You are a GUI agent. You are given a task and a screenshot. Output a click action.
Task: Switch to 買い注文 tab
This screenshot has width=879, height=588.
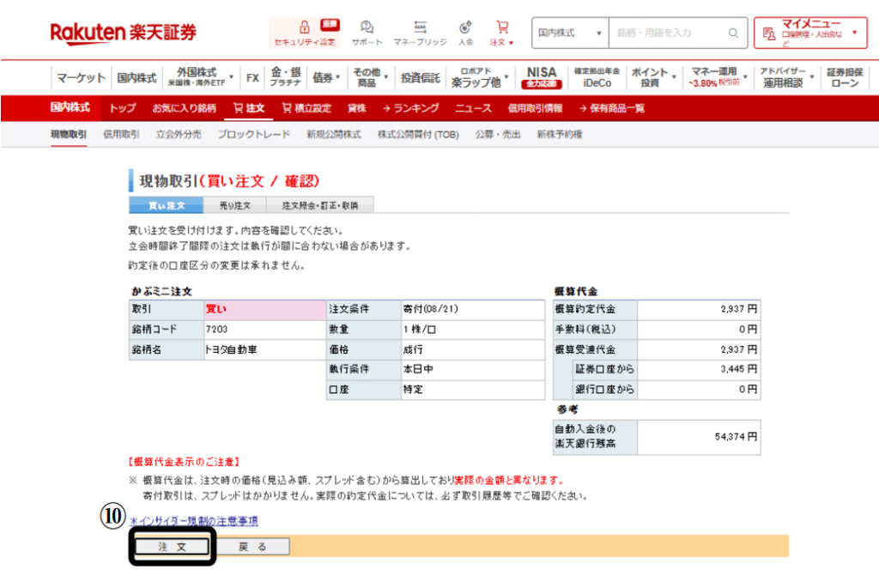tap(166, 205)
